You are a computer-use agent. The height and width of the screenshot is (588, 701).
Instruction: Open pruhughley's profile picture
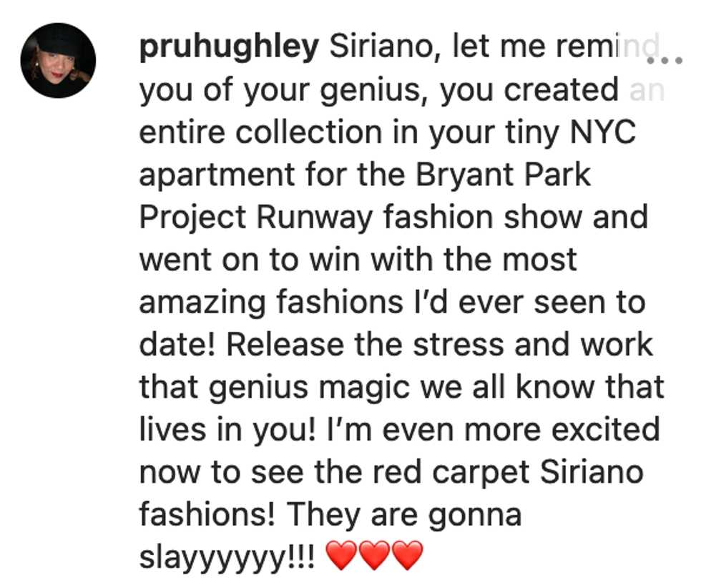(58, 60)
